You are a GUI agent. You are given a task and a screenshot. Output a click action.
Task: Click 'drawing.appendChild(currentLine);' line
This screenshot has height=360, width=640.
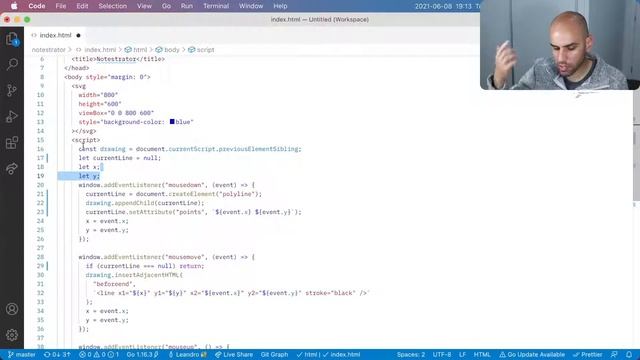(144, 203)
